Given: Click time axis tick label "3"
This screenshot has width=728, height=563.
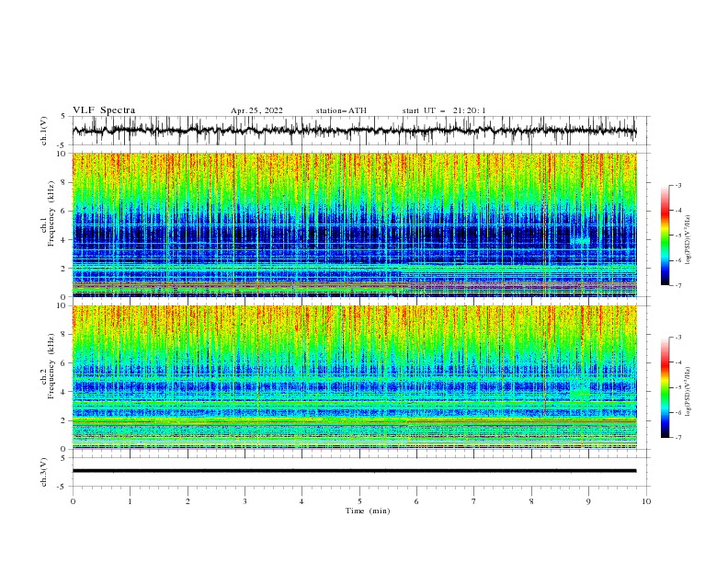Looking at the screenshot, I should coord(245,501).
